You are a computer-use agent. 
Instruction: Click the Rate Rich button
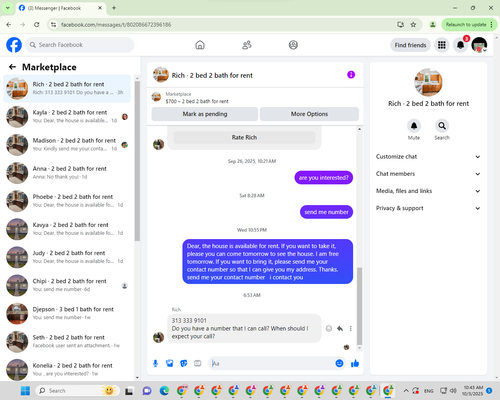coord(244,137)
